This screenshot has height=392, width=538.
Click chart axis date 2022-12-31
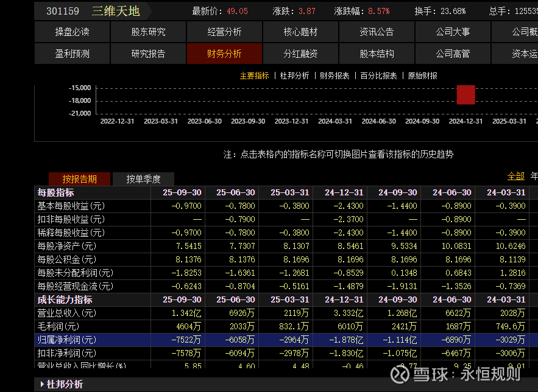click(x=117, y=121)
